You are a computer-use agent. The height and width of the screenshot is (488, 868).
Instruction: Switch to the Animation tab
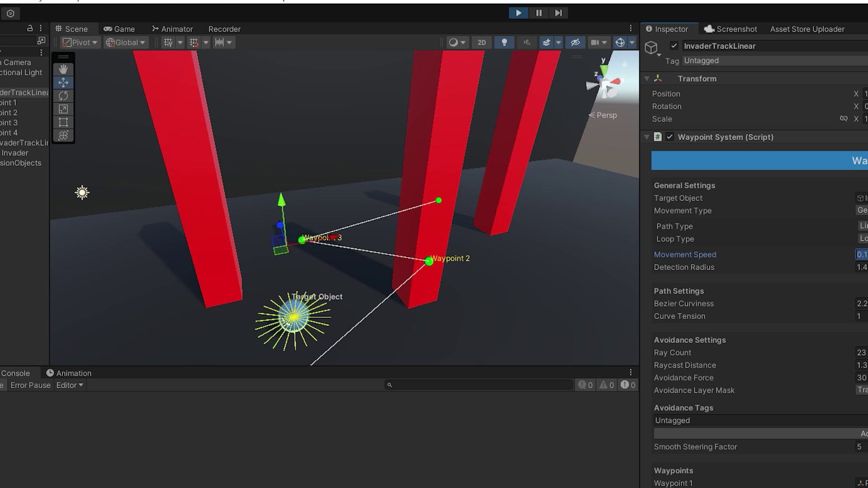(x=69, y=373)
